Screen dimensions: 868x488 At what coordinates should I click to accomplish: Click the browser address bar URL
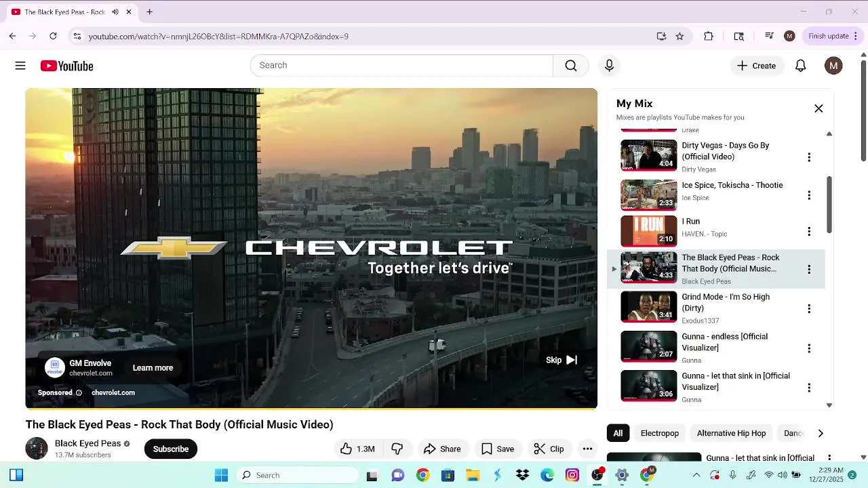(x=218, y=37)
